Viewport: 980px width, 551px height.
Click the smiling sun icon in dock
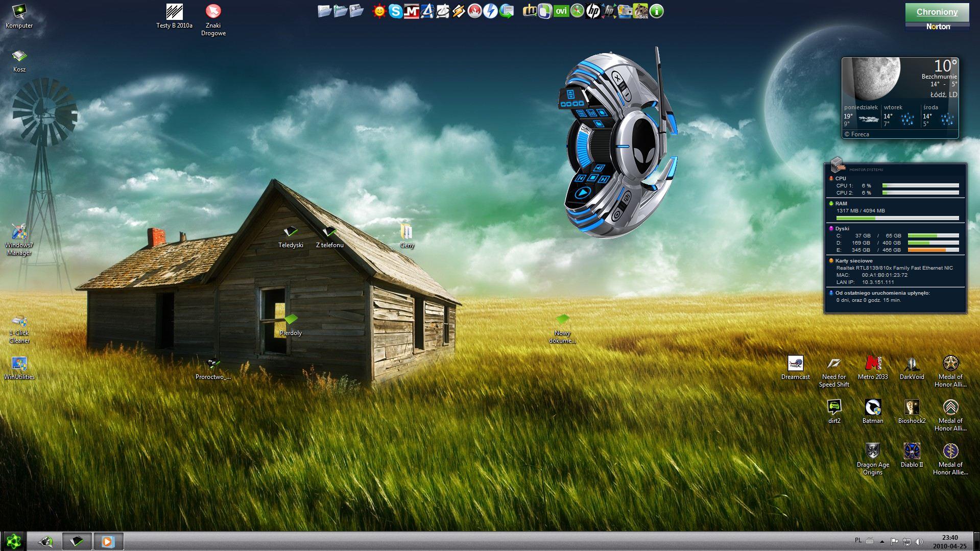coord(379,11)
